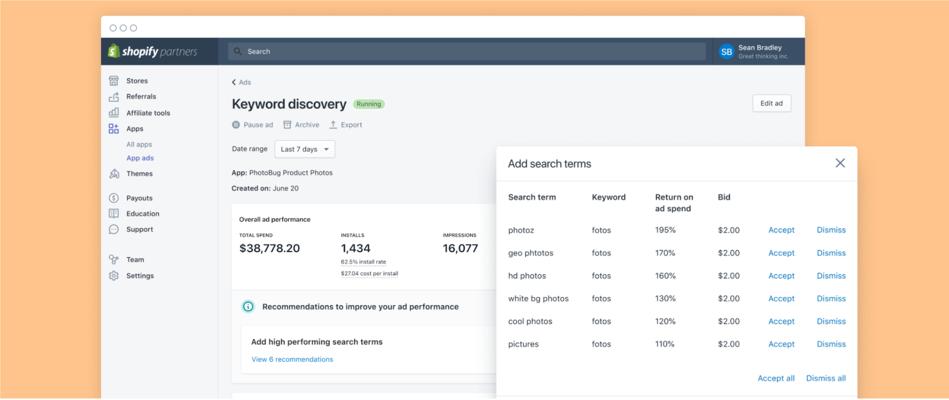Click the Referrals sidebar icon
The image size is (949, 400).
click(x=114, y=97)
